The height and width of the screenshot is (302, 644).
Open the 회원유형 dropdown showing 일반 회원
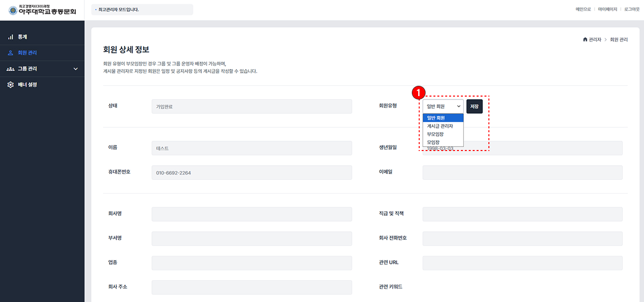coord(443,106)
